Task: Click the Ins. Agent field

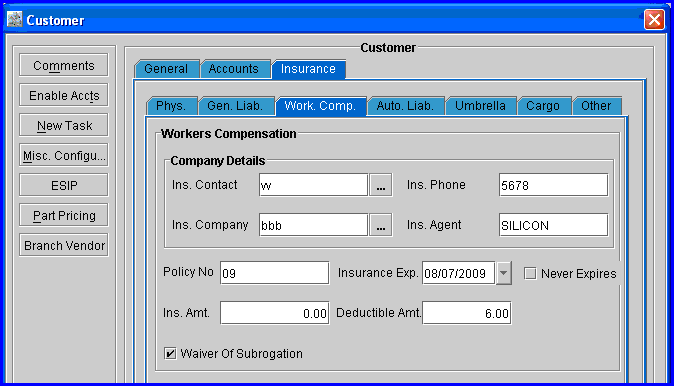Action: click(x=554, y=225)
